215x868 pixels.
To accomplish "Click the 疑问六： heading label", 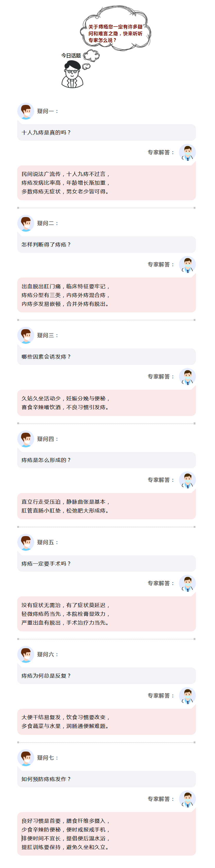I will [47, 654].
